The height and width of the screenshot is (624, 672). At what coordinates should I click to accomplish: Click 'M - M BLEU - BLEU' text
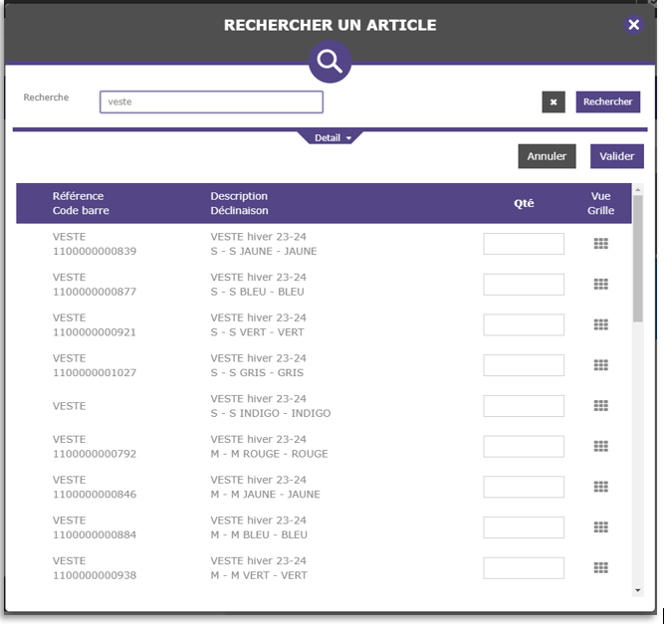pos(259,534)
